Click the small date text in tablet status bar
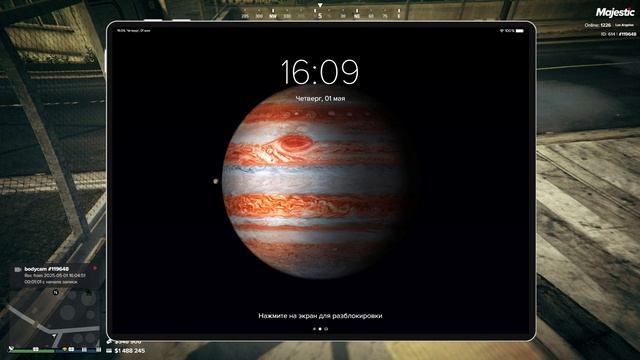 coord(133,31)
